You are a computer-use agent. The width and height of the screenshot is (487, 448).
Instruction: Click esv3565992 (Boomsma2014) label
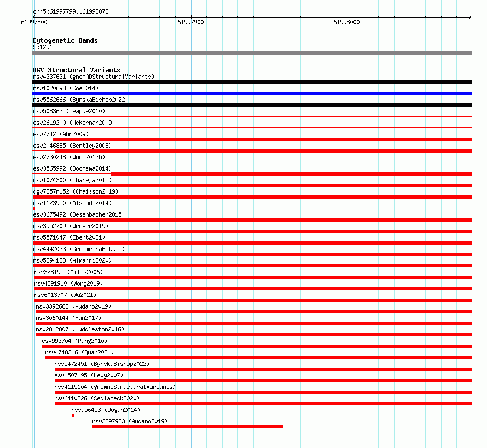tap(72, 168)
